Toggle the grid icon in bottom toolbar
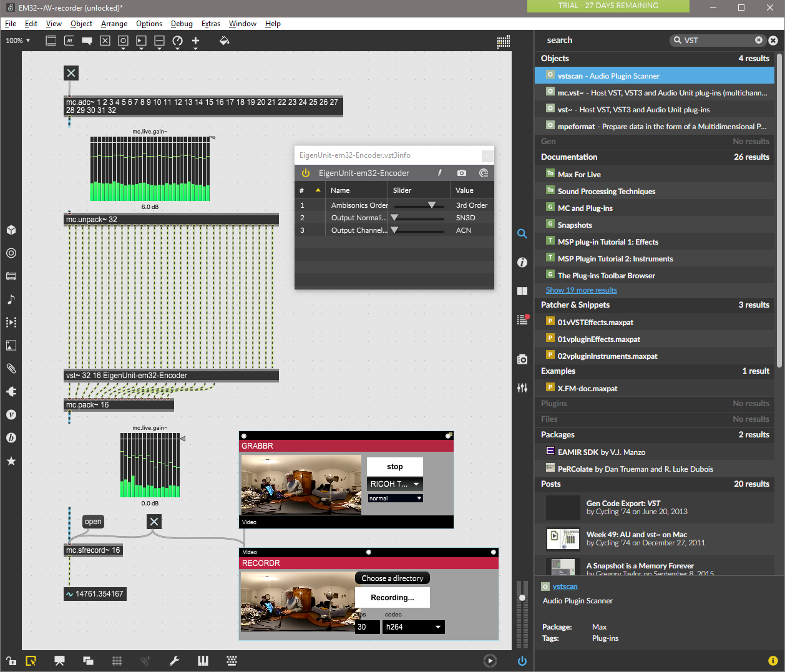Image resolution: width=785 pixels, height=672 pixels. [117, 661]
